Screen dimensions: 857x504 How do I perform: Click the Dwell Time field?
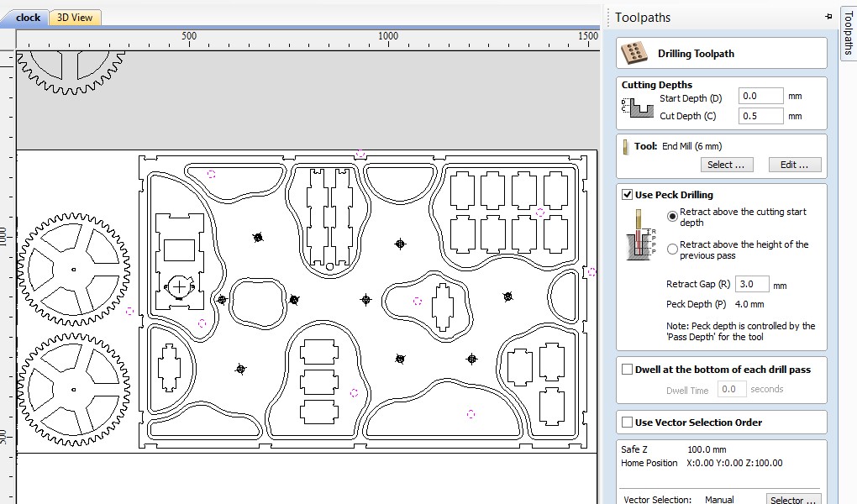(731, 389)
